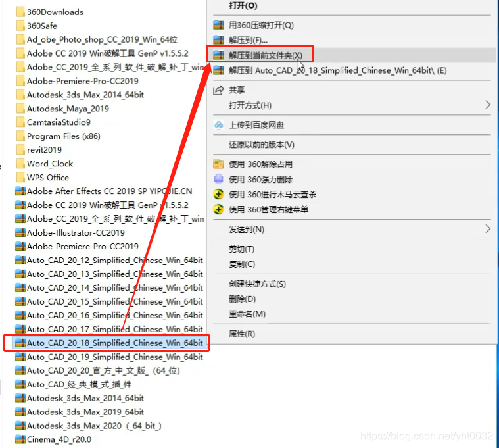
Task: Click the icon beside 使用 360强力删除
Action: [x=218, y=180]
